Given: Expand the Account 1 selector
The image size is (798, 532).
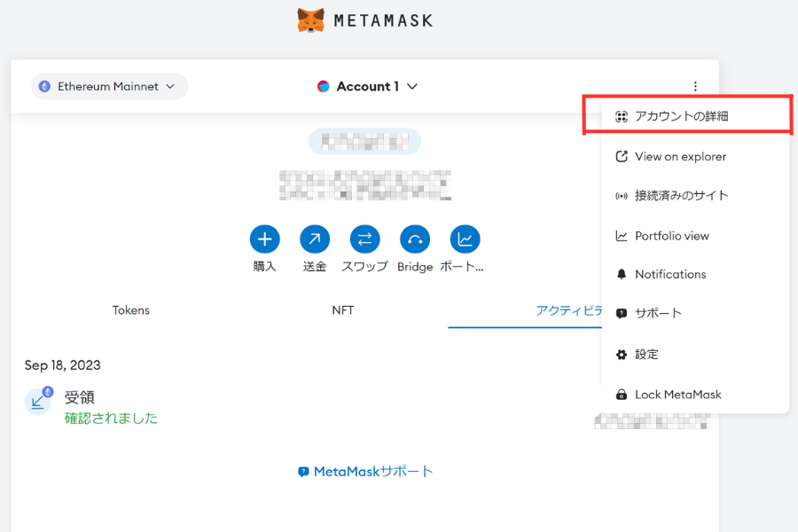Looking at the screenshot, I should coord(367,87).
